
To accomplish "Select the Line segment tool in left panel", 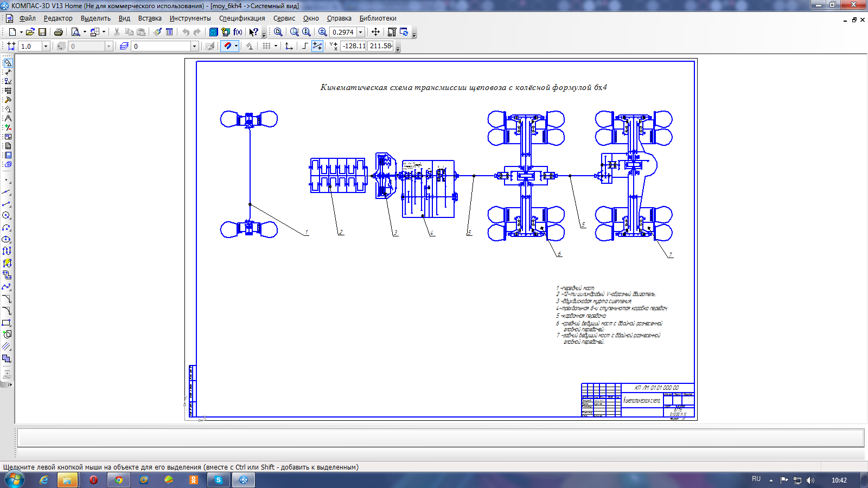I will point(7,204).
